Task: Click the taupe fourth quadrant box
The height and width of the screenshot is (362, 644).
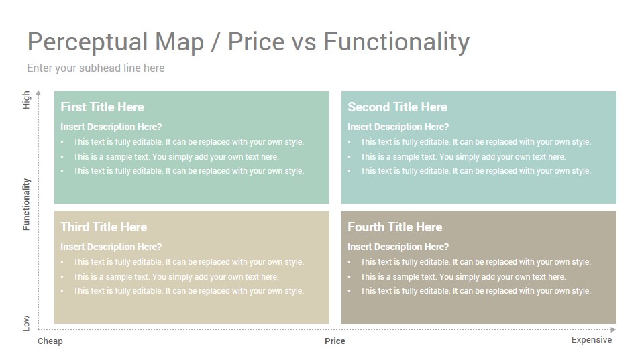Action: coord(479,267)
